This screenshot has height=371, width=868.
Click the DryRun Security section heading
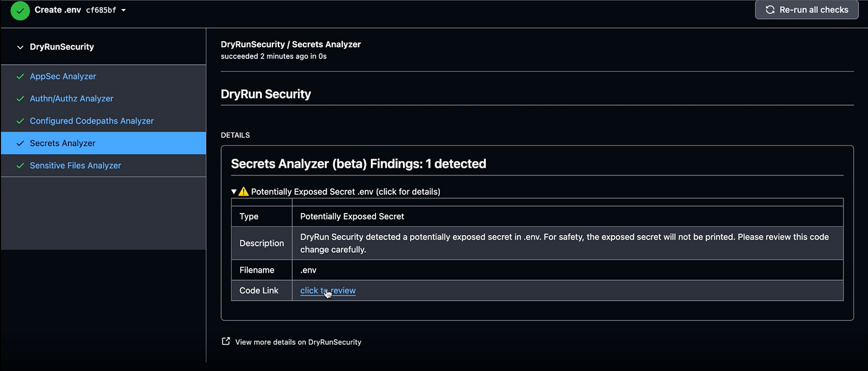tap(266, 94)
